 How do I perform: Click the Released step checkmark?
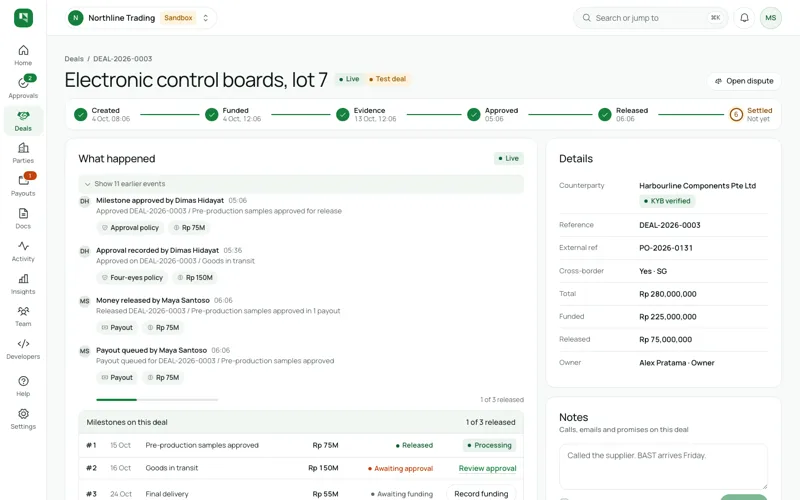point(605,115)
